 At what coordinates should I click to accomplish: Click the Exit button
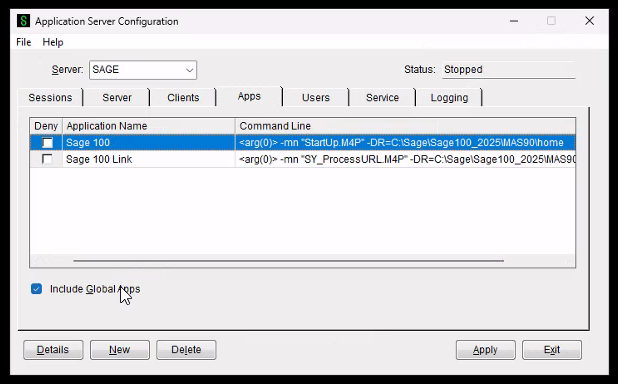tap(552, 350)
